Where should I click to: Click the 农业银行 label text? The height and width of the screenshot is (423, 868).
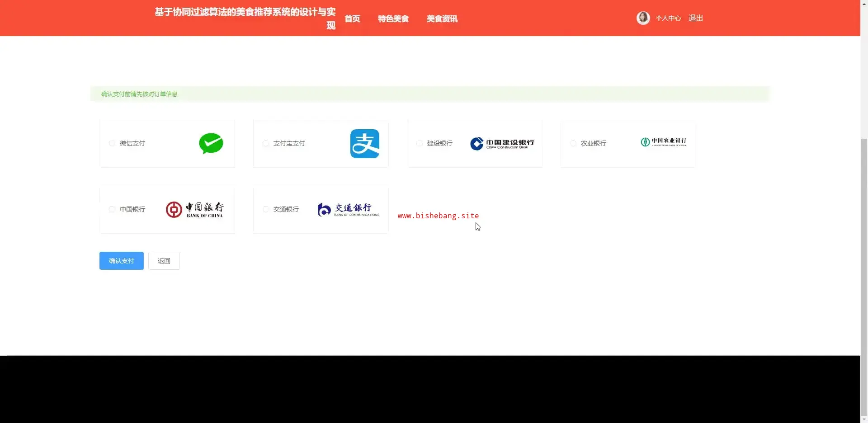click(x=594, y=143)
